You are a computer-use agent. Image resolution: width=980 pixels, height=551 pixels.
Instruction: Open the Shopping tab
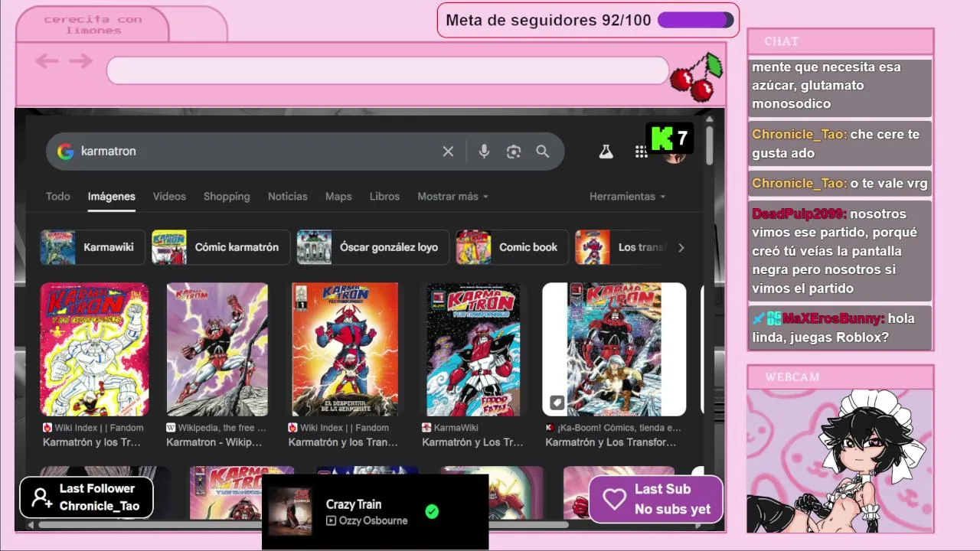pos(227,197)
